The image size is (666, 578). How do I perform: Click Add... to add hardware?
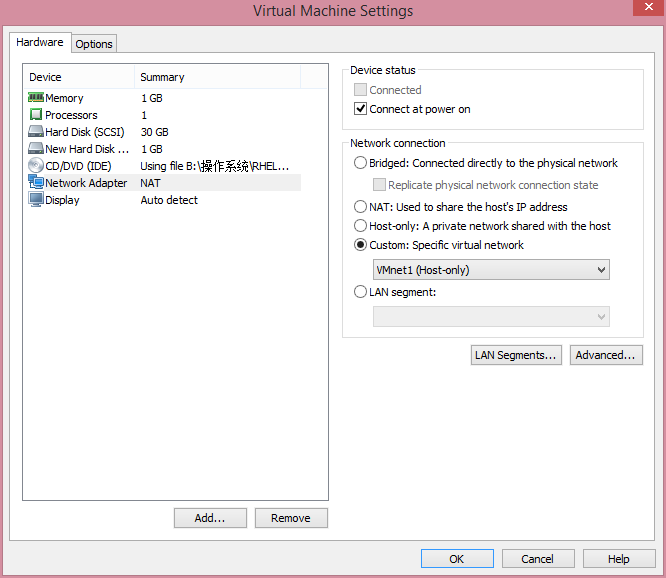pyautogui.click(x=210, y=518)
